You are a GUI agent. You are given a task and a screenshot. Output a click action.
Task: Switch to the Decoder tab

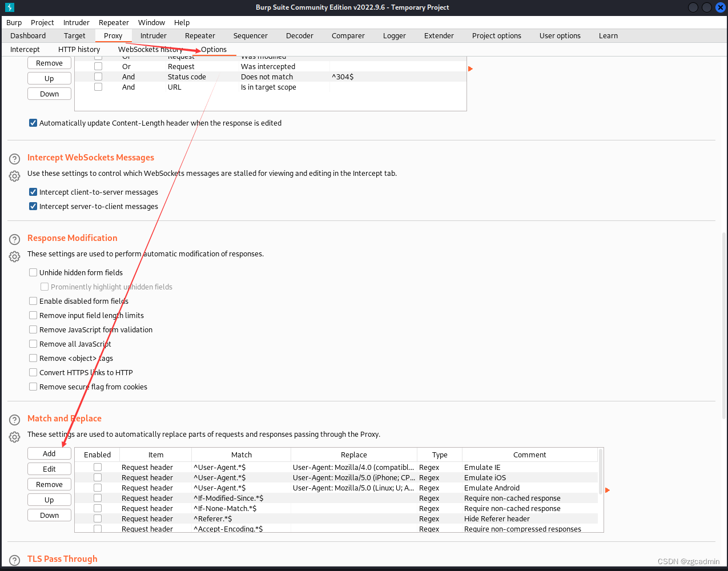pos(300,35)
